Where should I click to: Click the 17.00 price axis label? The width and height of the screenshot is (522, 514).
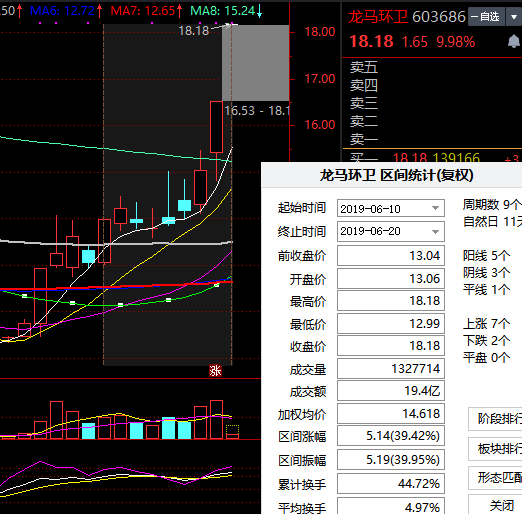[x=319, y=79]
